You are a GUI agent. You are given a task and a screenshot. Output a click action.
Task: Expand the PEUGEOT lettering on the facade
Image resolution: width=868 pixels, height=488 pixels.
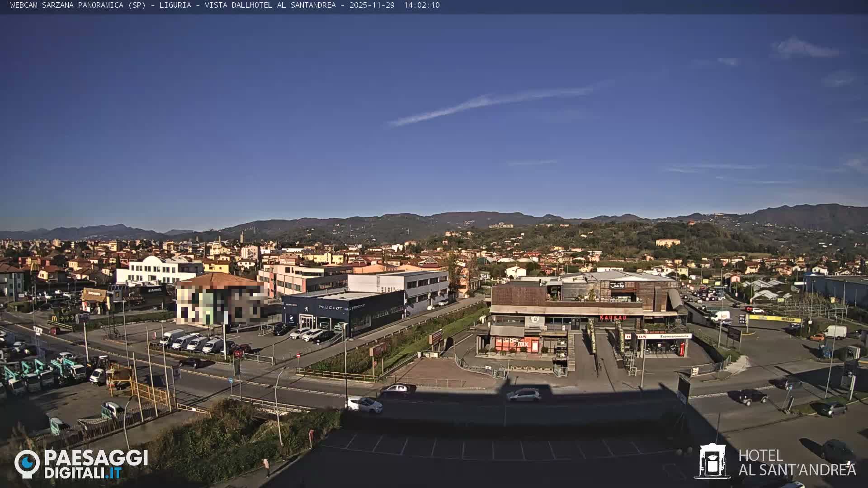point(330,308)
